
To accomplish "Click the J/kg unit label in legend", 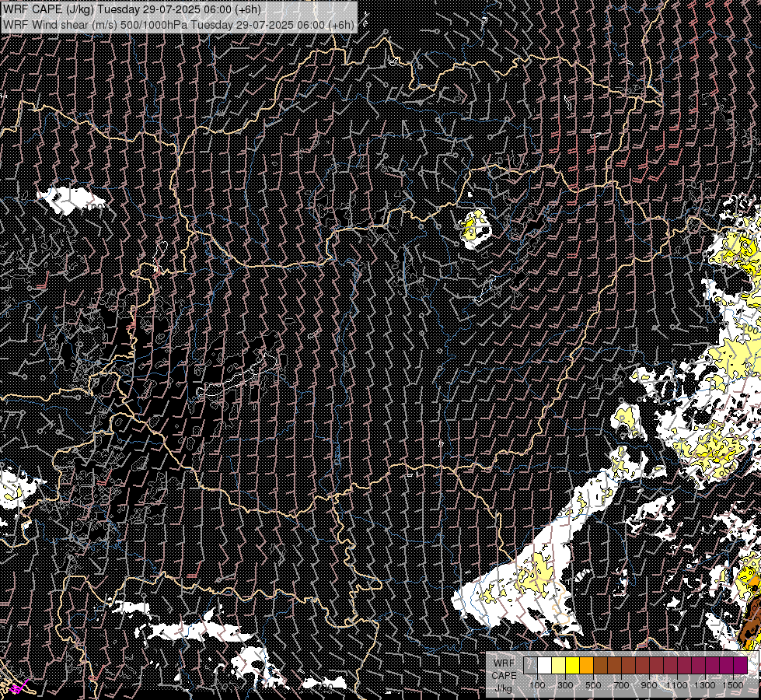I will [x=503, y=688].
